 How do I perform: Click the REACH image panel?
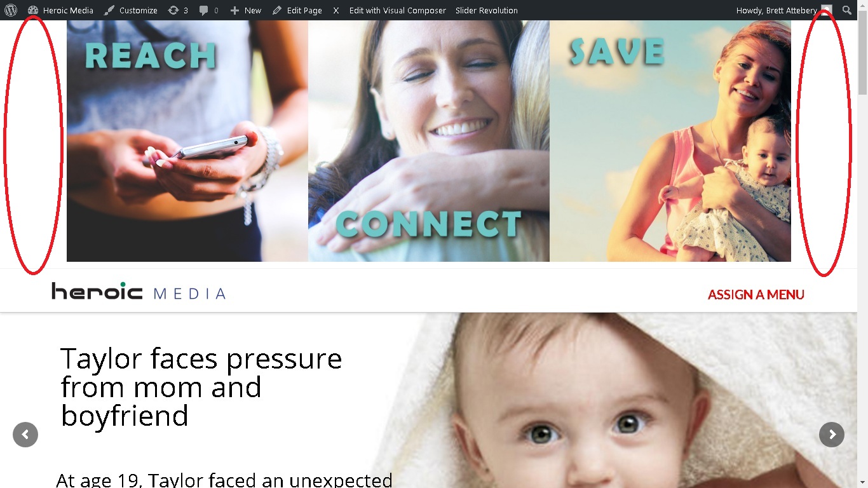click(187, 141)
